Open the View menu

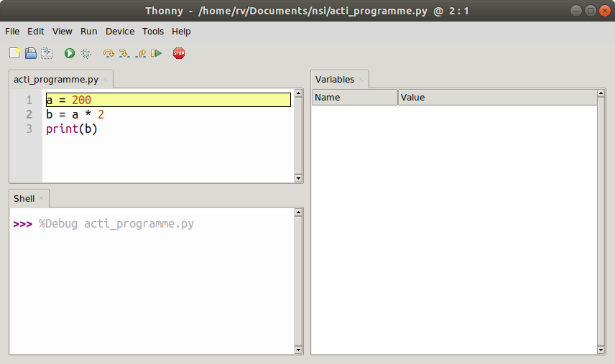tap(63, 32)
